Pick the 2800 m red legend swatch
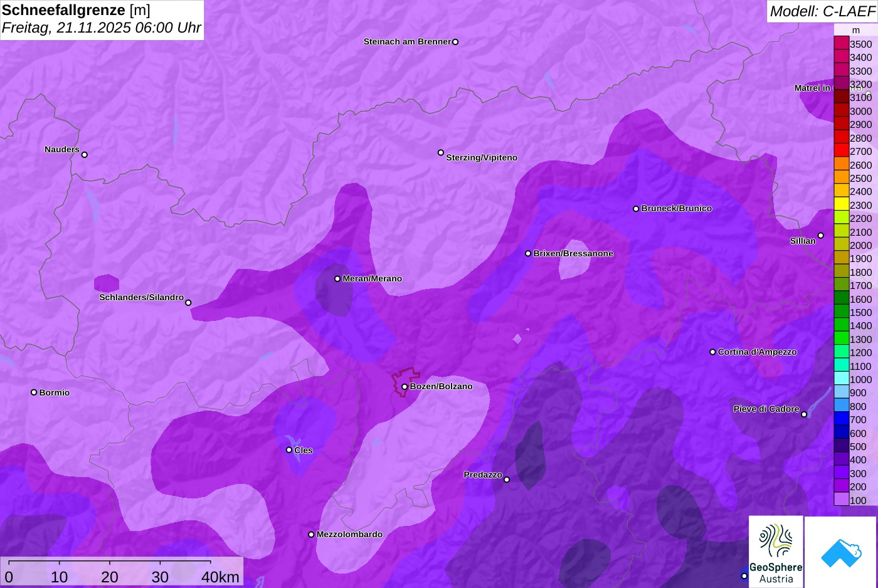 tap(841, 137)
